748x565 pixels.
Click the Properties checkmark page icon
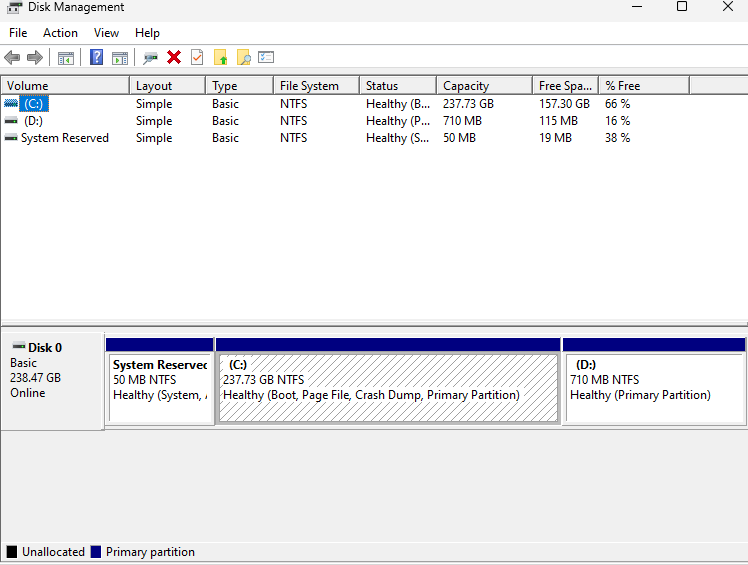197,58
